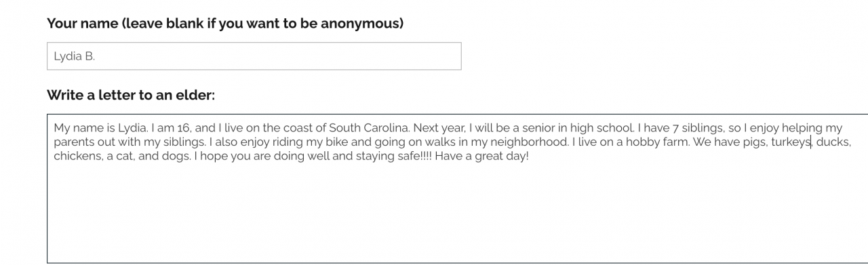Place cursor on the word "ducks"
The image size is (868, 265).
click(x=833, y=142)
